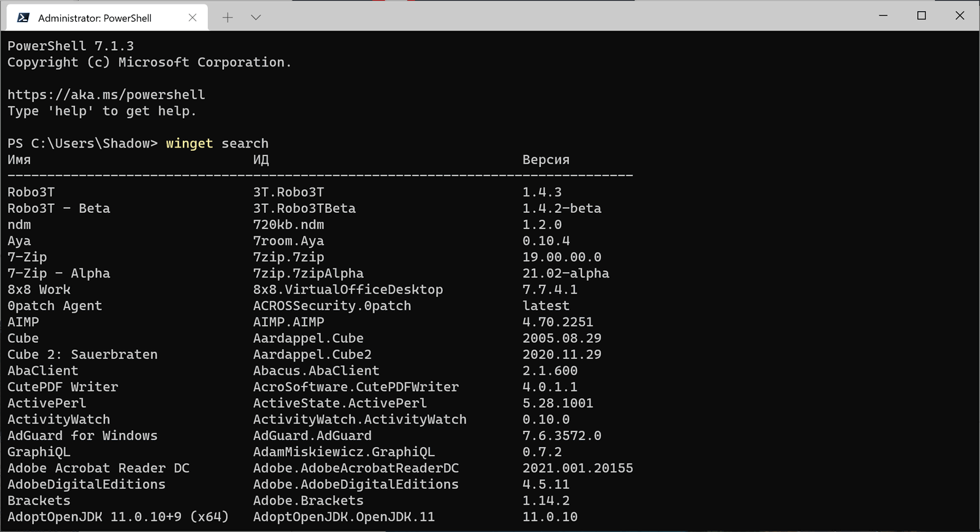Click the 21.02-alpha version text

point(565,274)
